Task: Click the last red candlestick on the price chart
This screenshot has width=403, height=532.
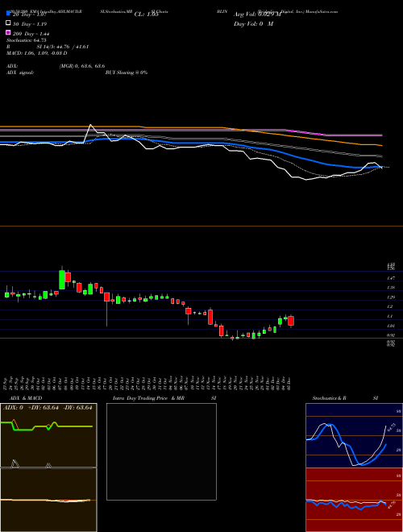Action: (x=291, y=321)
